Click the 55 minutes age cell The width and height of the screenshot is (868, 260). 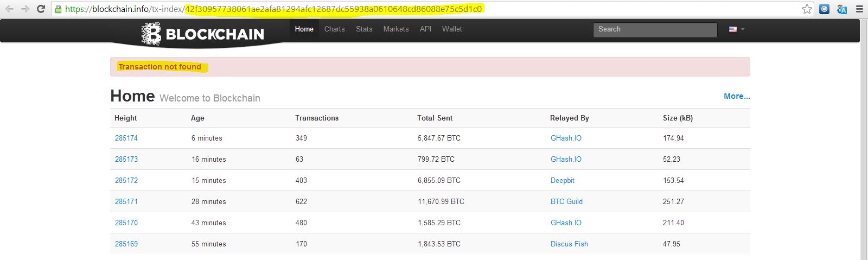[209, 244]
